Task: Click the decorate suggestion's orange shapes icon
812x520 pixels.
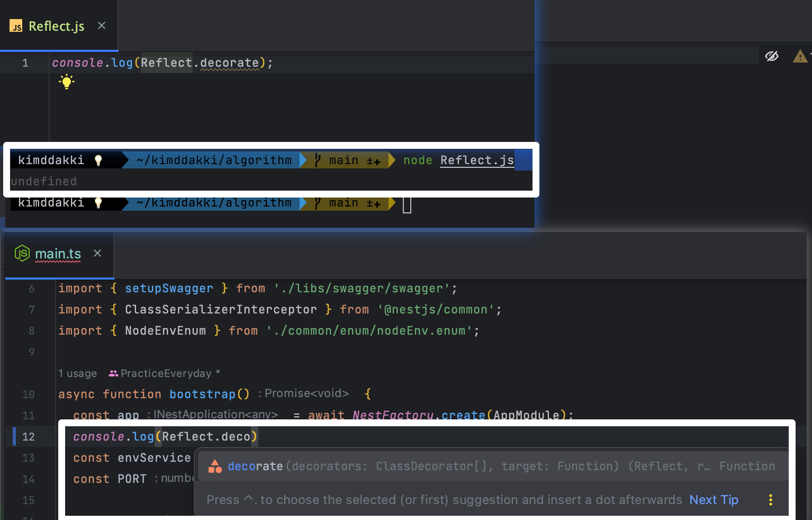Action: [x=215, y=466]
